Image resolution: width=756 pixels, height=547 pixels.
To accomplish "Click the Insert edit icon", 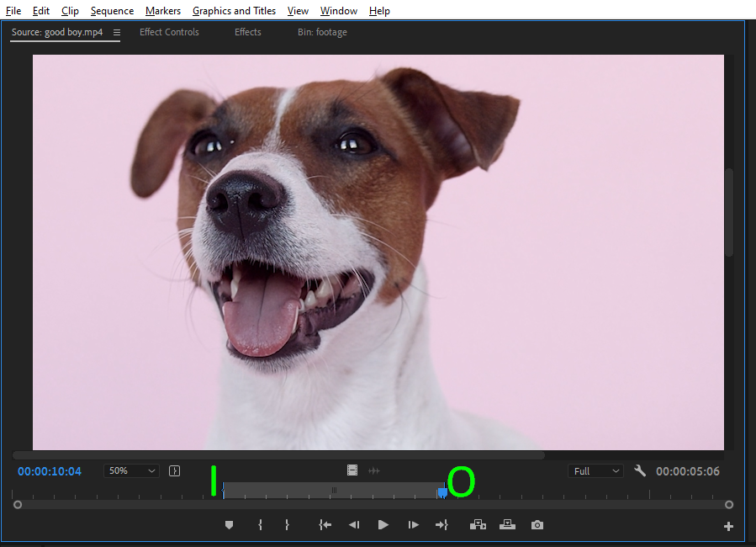I will click(x=478, y=525).
